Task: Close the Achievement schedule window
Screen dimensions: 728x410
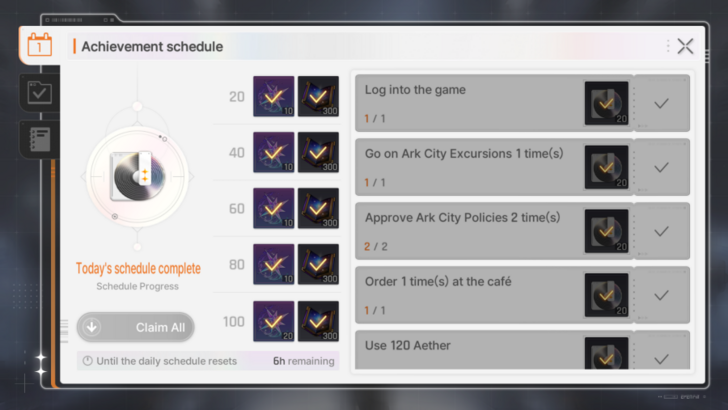Action: (685, 46)
